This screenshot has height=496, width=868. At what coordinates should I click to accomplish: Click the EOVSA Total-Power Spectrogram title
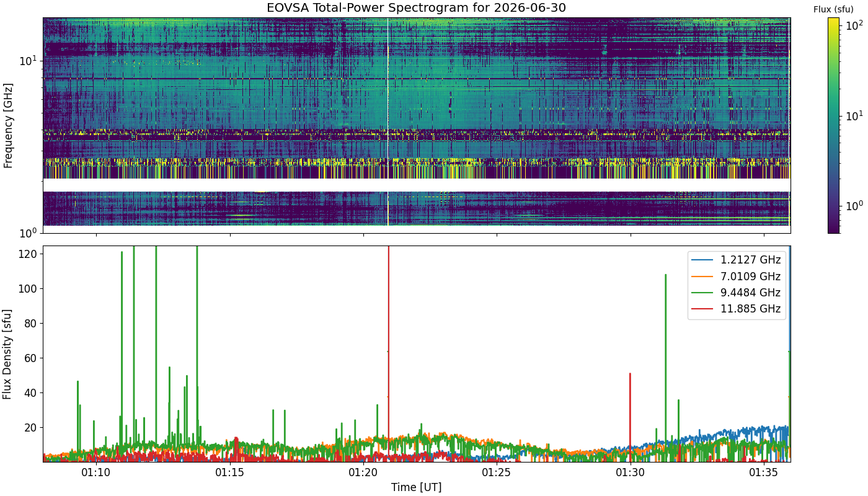[416, 8]
